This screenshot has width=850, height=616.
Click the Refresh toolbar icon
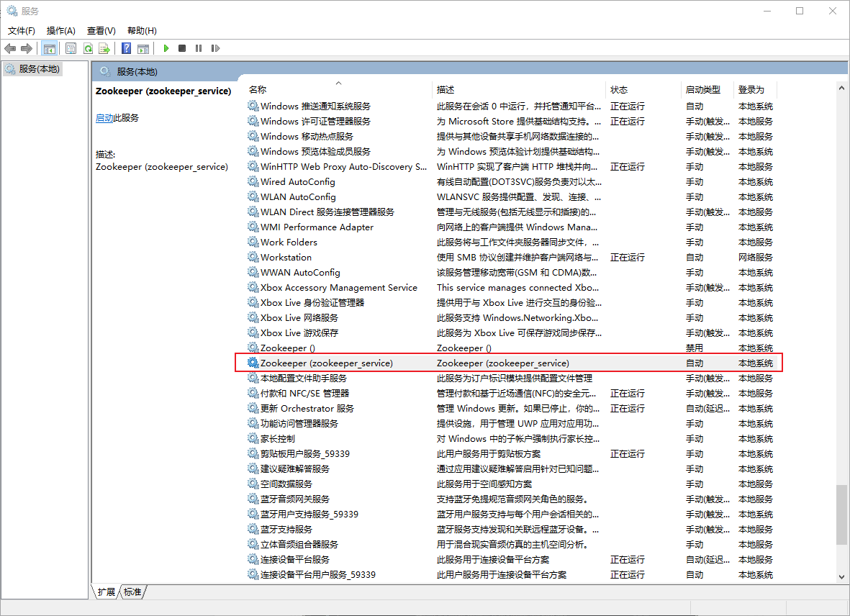point(88,48)
